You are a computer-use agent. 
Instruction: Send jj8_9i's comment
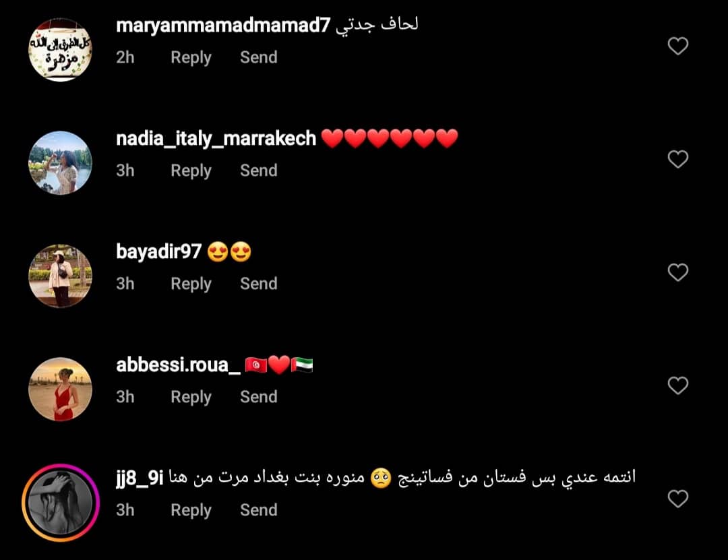click(259, 510)
